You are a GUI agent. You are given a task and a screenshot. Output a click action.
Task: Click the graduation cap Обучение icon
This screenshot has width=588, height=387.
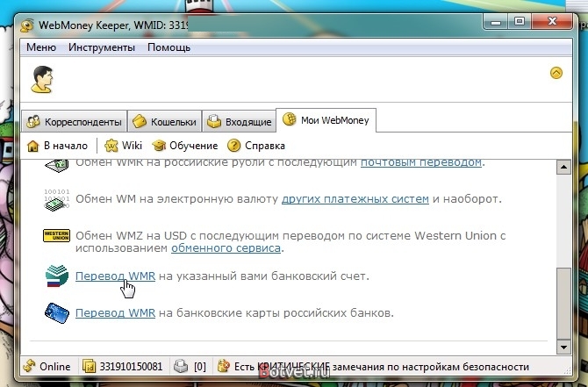(159, 146)
